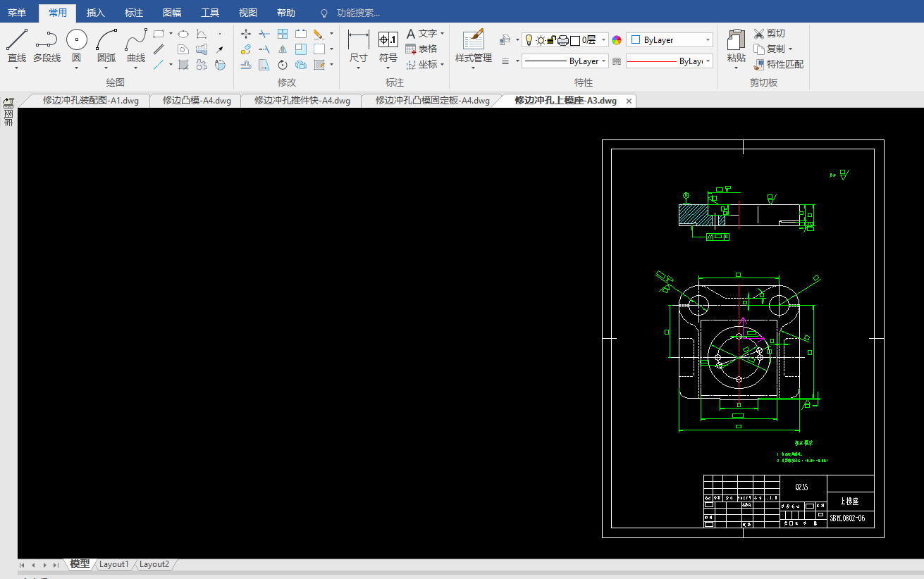The height and width of the screenshot is (579, 924).
Task: Switch to Layout1 tab
Action: (x=113, y=564)
